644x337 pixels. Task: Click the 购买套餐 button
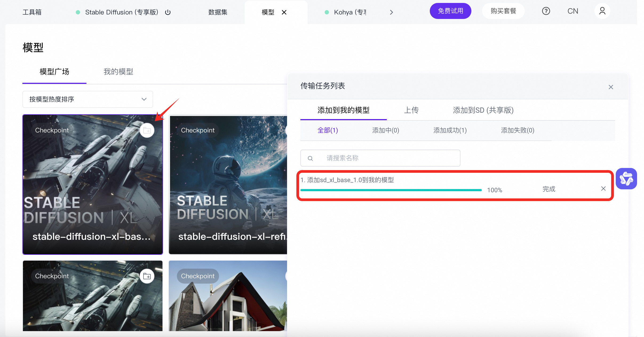pyautogui.click(x=503, y=11)
